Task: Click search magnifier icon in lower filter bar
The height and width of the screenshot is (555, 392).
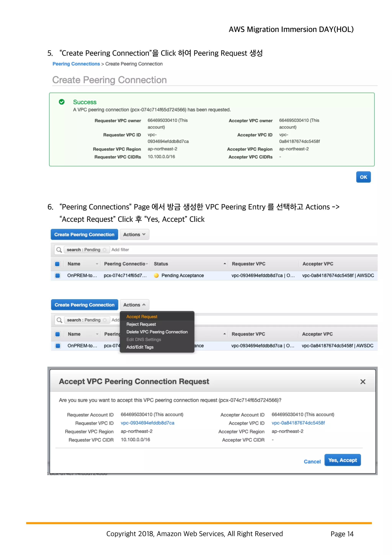Action: [59, 320]
